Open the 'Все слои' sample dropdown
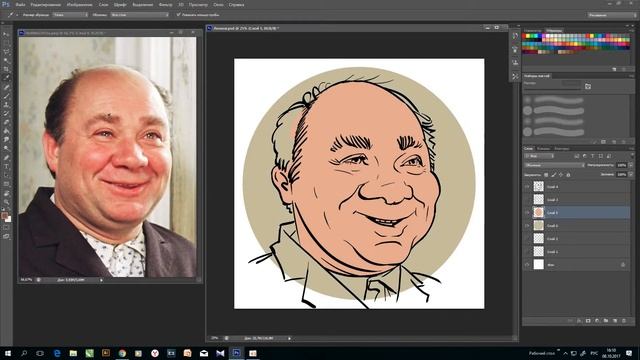The height and width of the screenshot is (360, 640). (139, 15)
